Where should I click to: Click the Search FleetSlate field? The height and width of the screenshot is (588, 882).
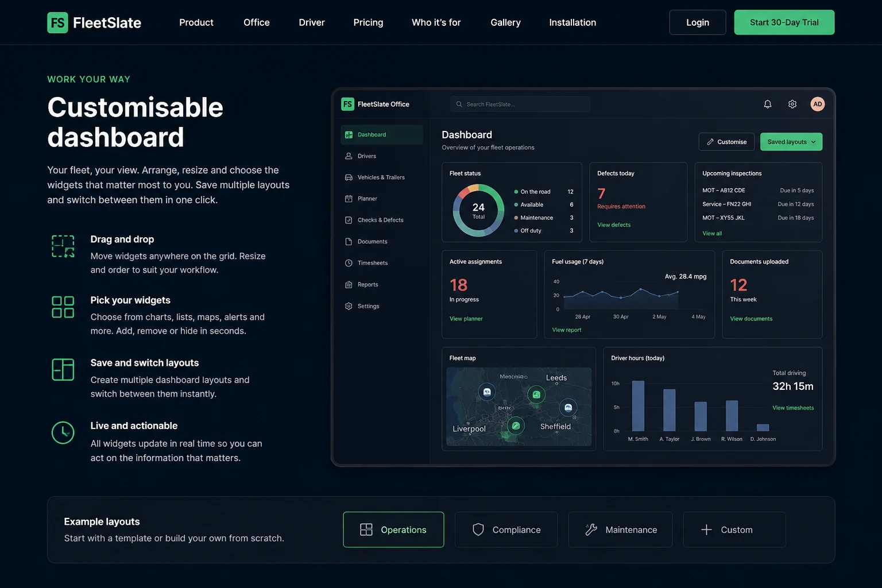520,104
